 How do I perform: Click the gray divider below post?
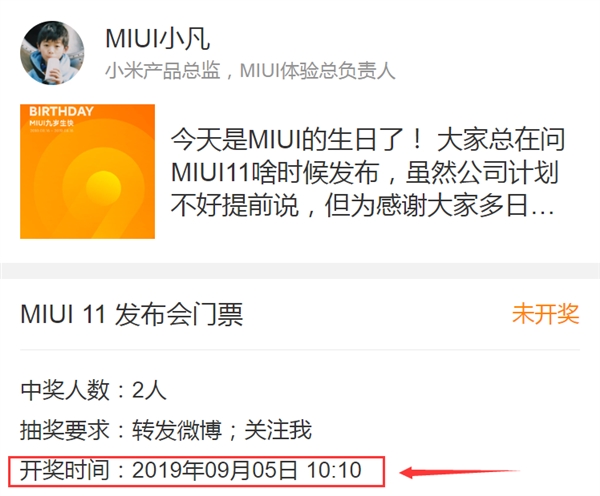[300, 271]
